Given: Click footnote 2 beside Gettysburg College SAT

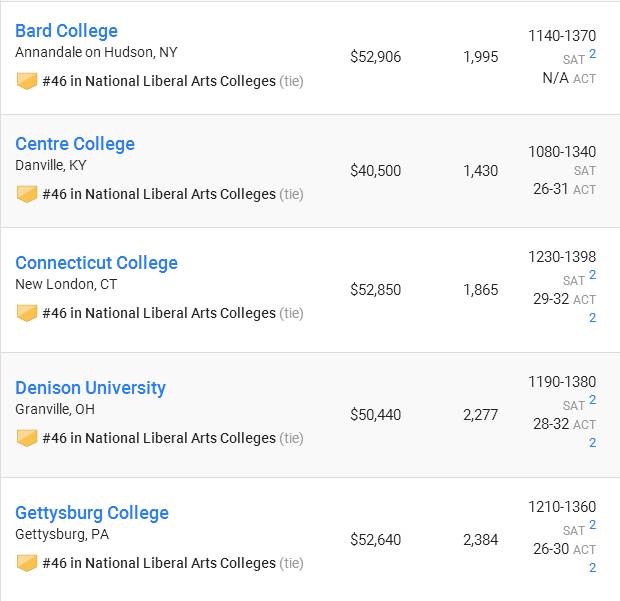Looking at the screenshot, I should coord(592,524).
